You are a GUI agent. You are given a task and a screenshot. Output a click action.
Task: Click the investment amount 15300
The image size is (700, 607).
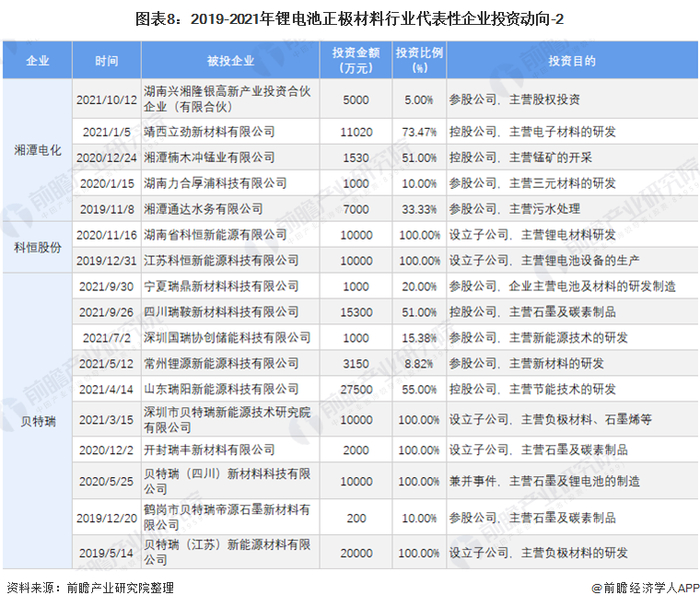[356, 312]
